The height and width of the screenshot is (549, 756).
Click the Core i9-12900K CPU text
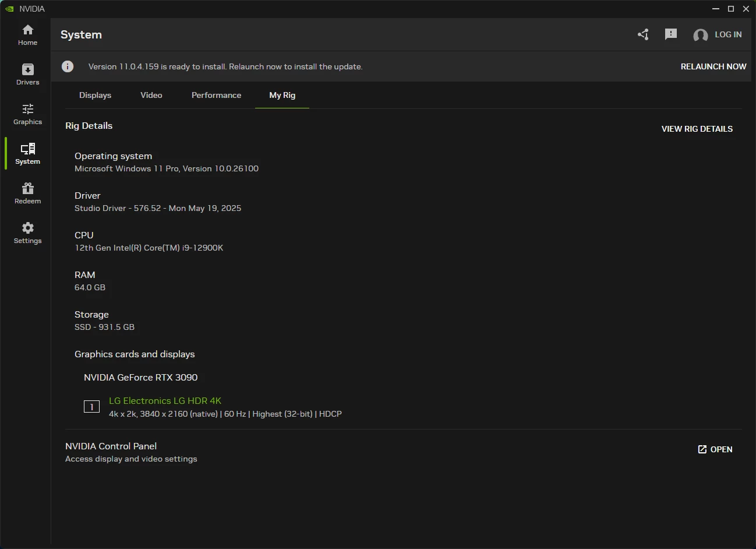tap(149, 248)
